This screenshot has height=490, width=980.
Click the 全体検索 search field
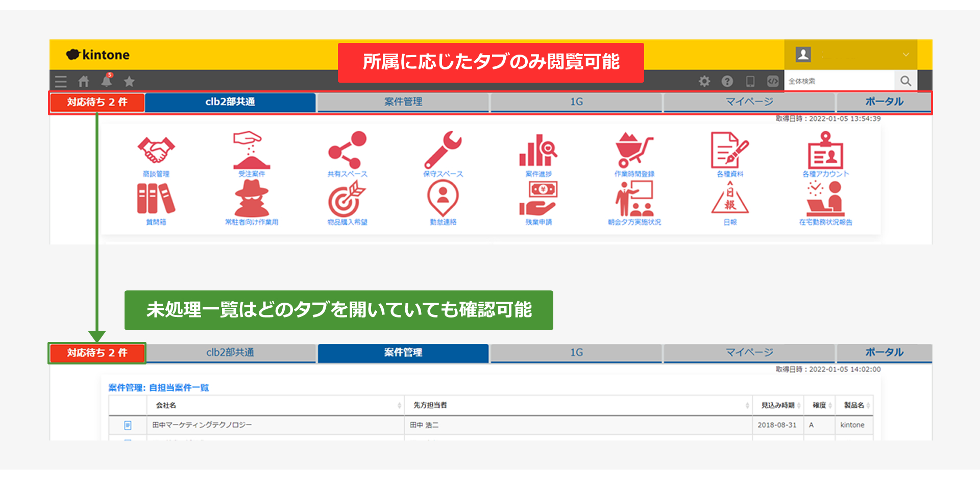[840, 81]
